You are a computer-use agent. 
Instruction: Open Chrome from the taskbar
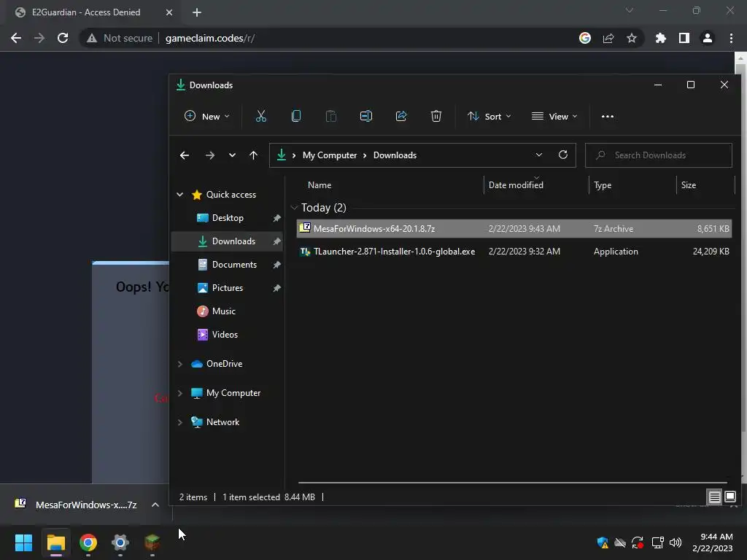tap(88, 542)
